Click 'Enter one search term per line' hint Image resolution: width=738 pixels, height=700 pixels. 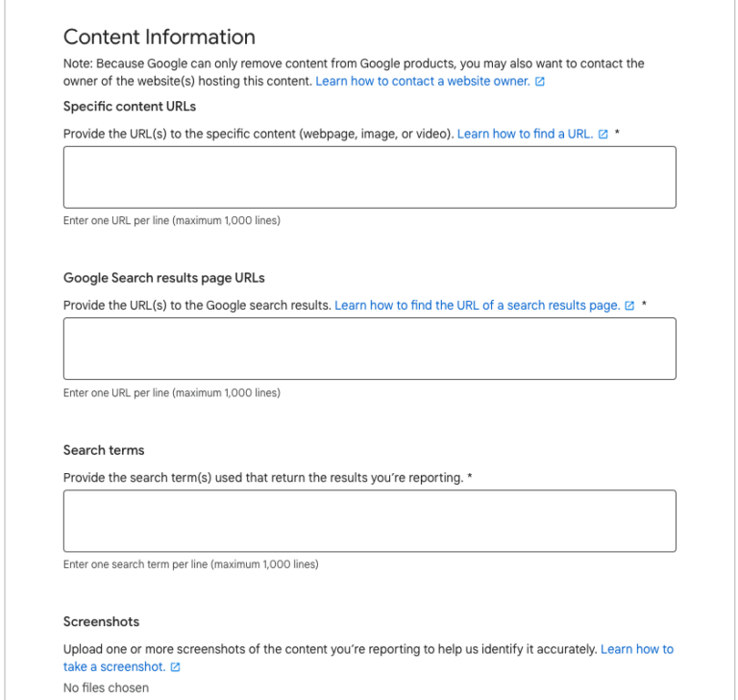[x=190, y=564]
